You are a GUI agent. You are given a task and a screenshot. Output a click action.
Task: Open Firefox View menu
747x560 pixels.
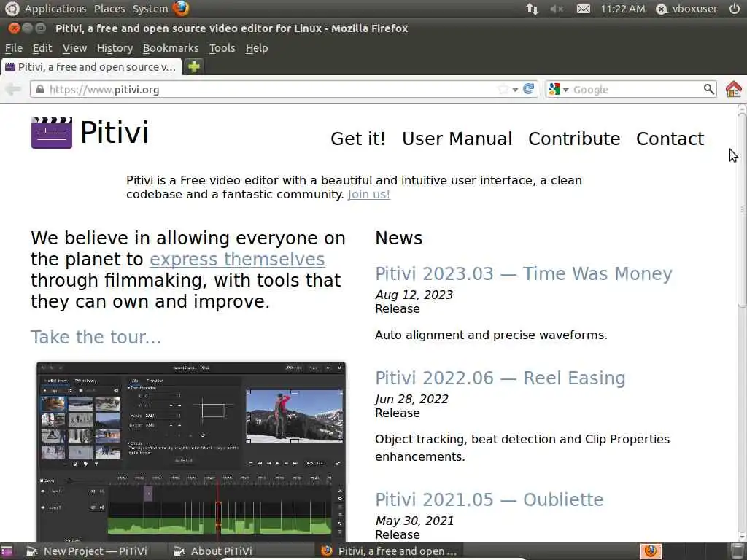pos(74,48)
